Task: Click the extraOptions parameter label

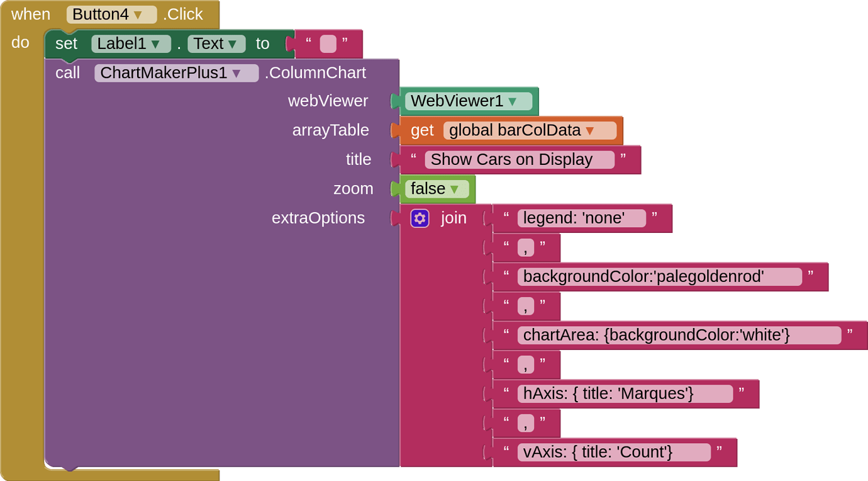Action: click(x=318, y=218)
